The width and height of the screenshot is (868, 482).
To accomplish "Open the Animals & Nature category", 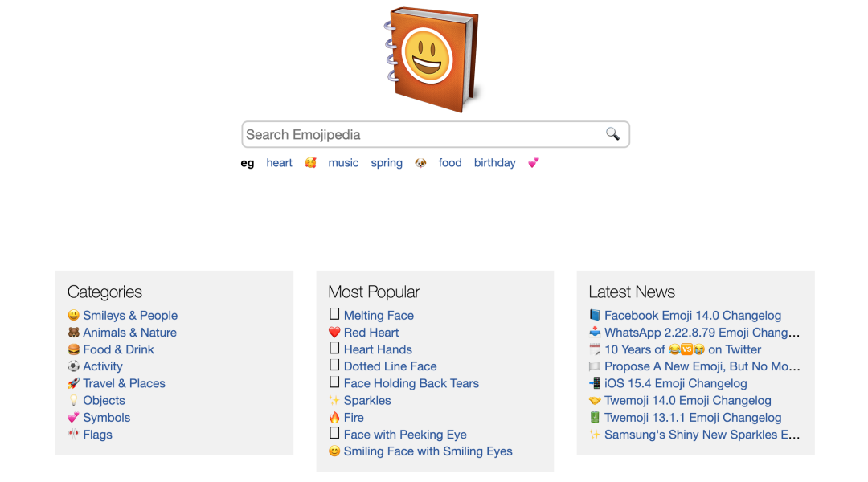I will [x=129, y=333].
